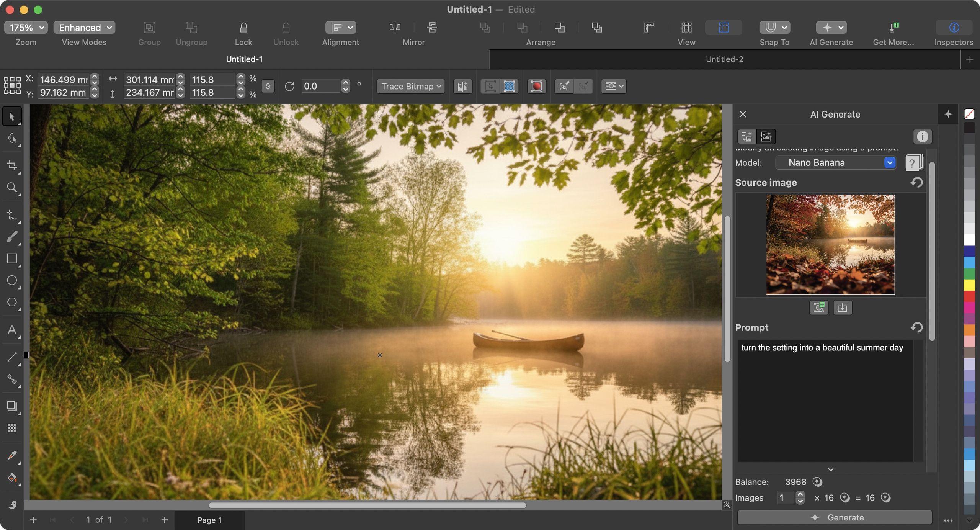Screen dimensions: 980x530
Task: Open the Trace Bitmap dropdown
Action: (x=410, y=86)
